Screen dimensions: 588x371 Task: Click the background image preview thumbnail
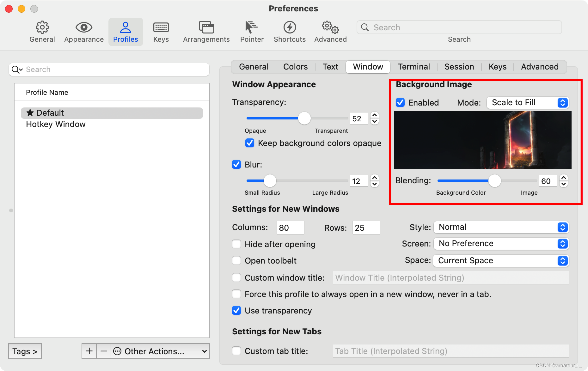coord(482,140)
